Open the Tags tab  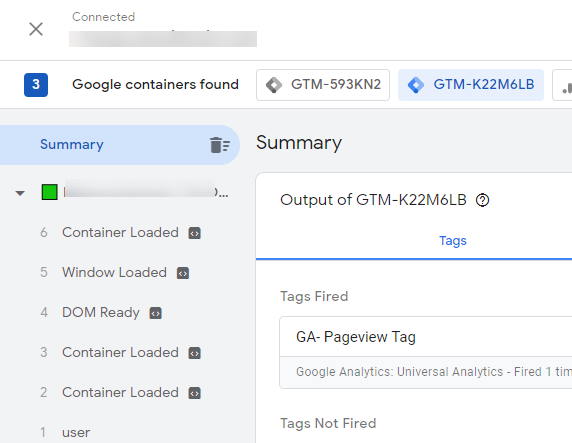(452, 241)
